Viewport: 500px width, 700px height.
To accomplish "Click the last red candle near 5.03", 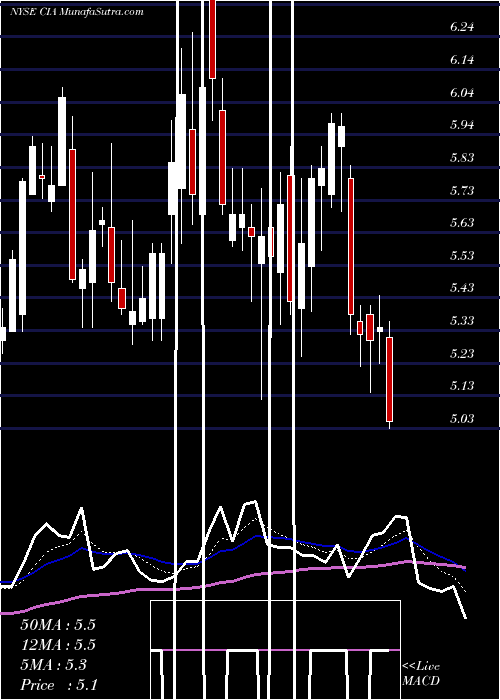I will pyautogui.click(x=390, y=379).
